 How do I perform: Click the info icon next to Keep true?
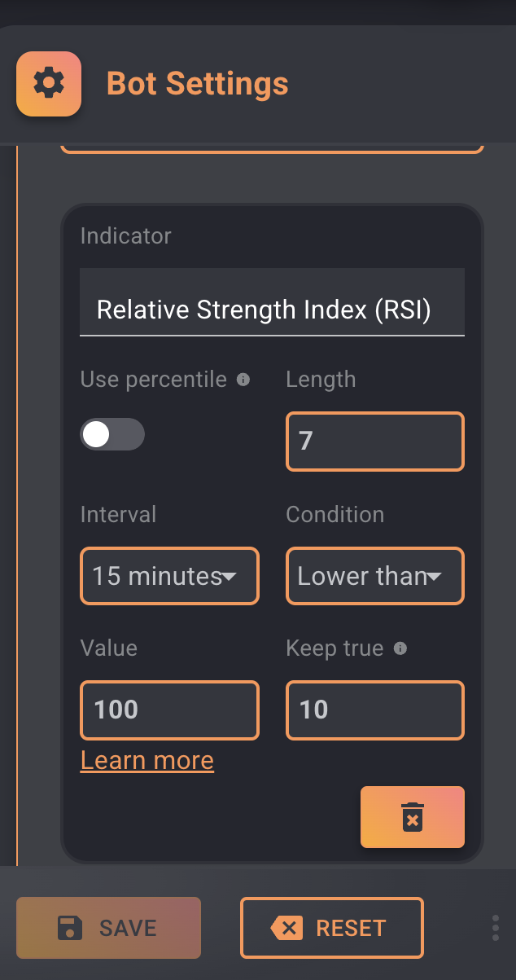(400, 648)
